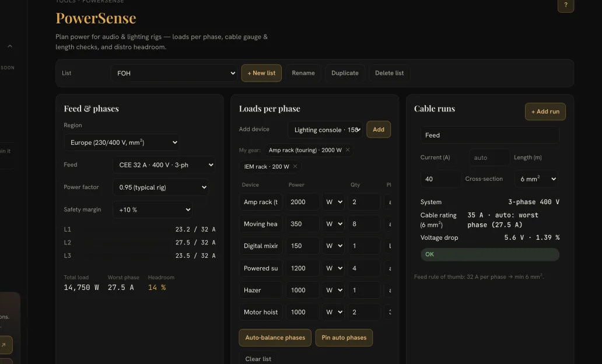Click the Headroom 14 % value
The image size is (602, 364).
point(157,287)
